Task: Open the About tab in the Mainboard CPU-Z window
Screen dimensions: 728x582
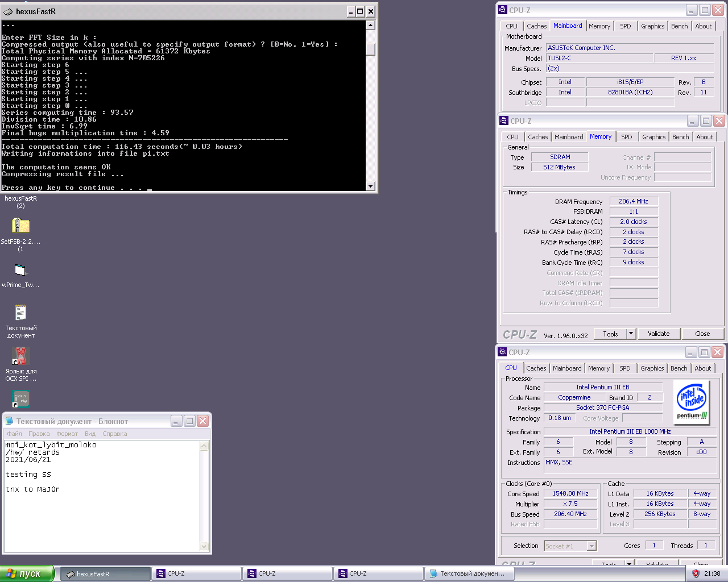Action: pyautogui.click(x=704, y=26)
